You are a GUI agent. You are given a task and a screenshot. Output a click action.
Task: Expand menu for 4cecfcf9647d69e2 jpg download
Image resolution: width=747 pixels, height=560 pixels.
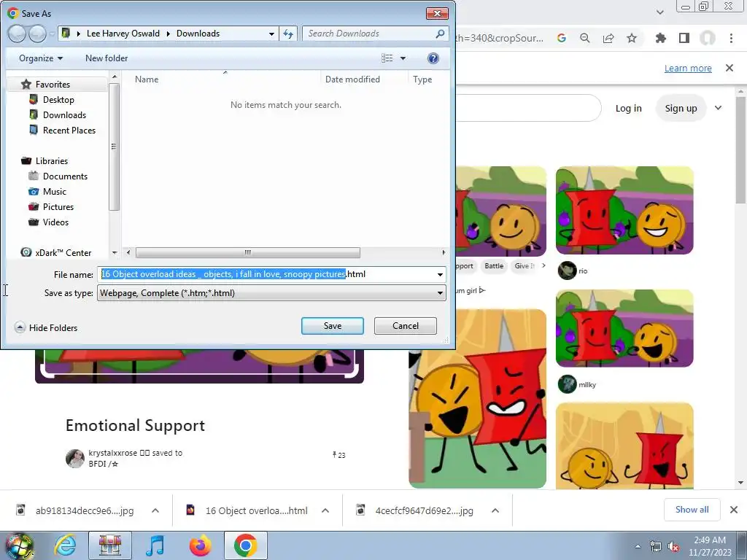point(495,510)
